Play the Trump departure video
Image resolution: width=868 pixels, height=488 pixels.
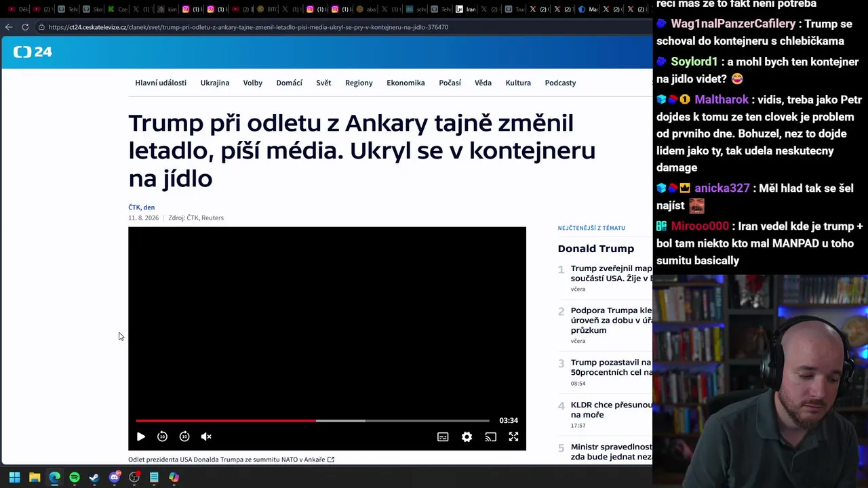click(141, 436)
